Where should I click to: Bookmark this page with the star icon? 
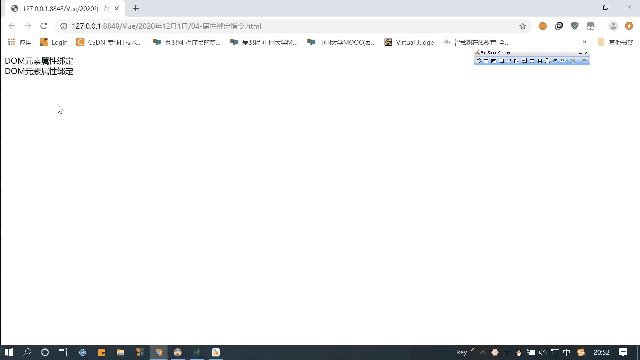coord(522,26)
